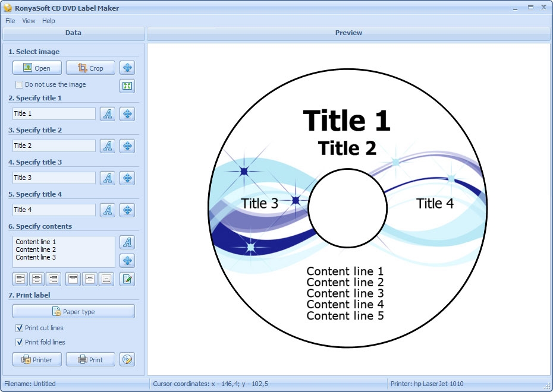Click the Title 2 text field
This screenshot has height=392, width=553.
[x=54, y=146]
